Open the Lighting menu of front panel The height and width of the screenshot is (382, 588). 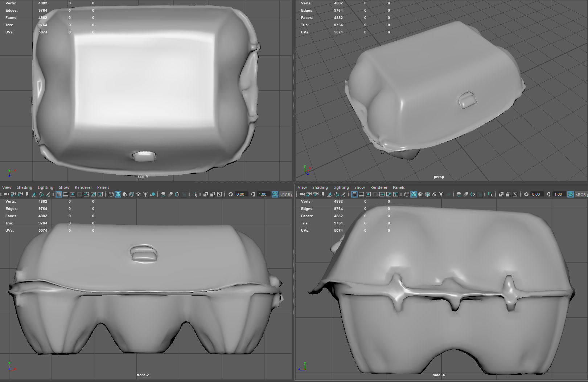click(x=45, y=187)
